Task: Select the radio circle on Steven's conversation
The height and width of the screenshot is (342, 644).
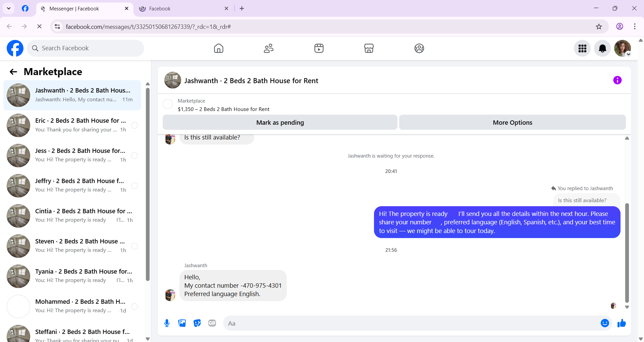Action: coord(135,246)
